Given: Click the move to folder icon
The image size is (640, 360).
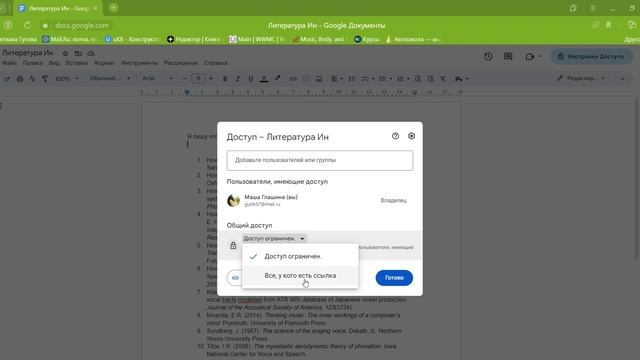Looking at the screenshot, I should point(78,53).
